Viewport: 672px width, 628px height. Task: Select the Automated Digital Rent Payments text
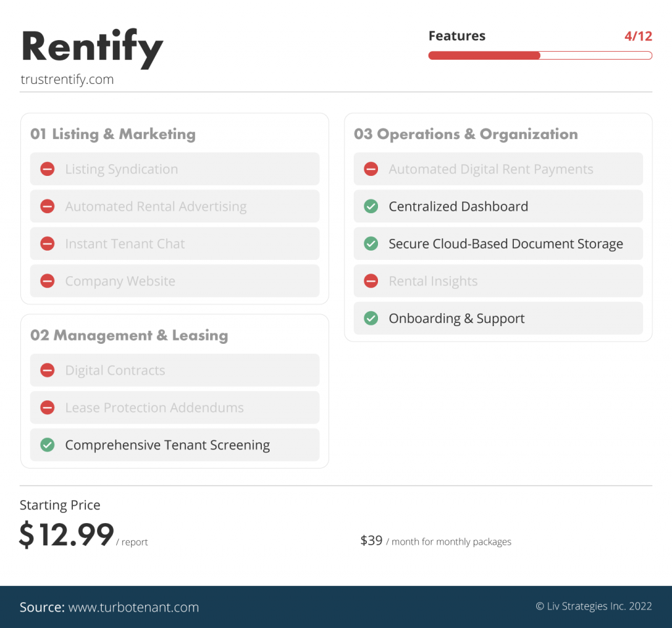(491, 169)
